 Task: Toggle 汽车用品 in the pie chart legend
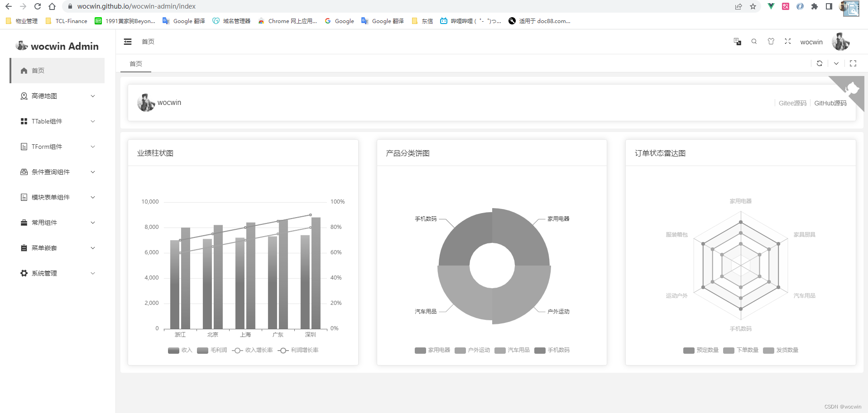[x=512, y=350]
